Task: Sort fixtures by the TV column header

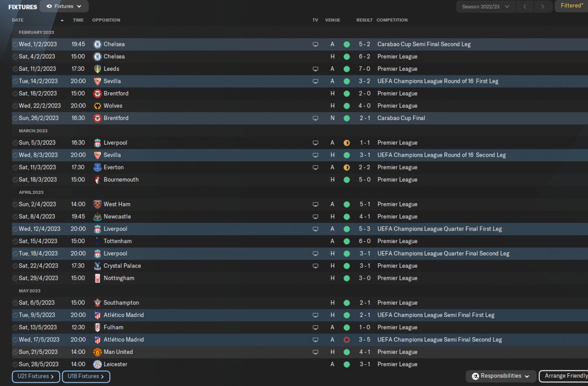Action: (x=315, y=20)
